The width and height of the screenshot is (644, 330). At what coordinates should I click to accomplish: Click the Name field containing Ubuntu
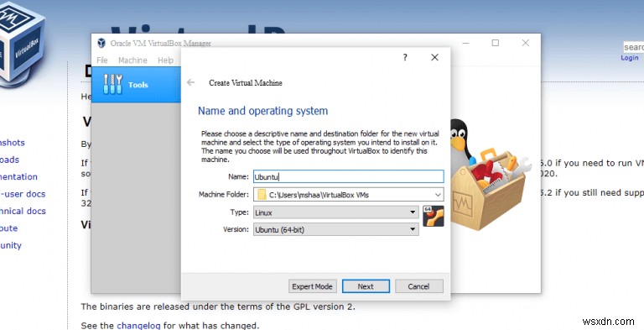(348, 176)
